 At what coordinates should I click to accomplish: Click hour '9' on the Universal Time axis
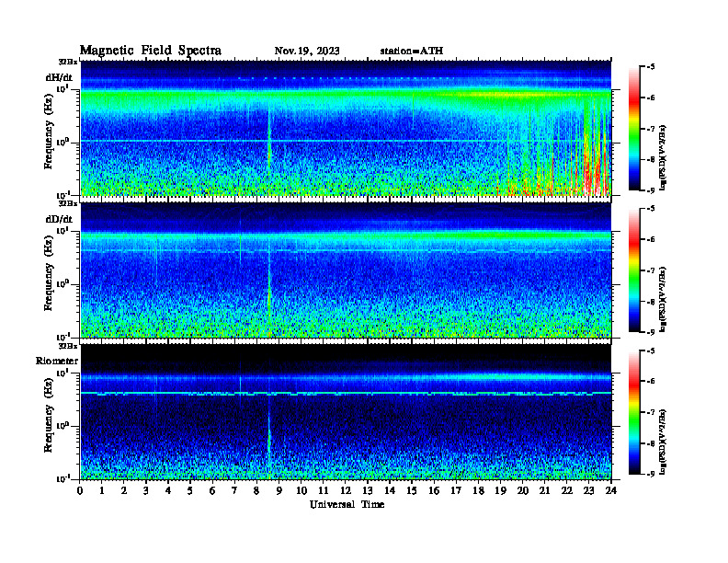(x=279, y=490)
